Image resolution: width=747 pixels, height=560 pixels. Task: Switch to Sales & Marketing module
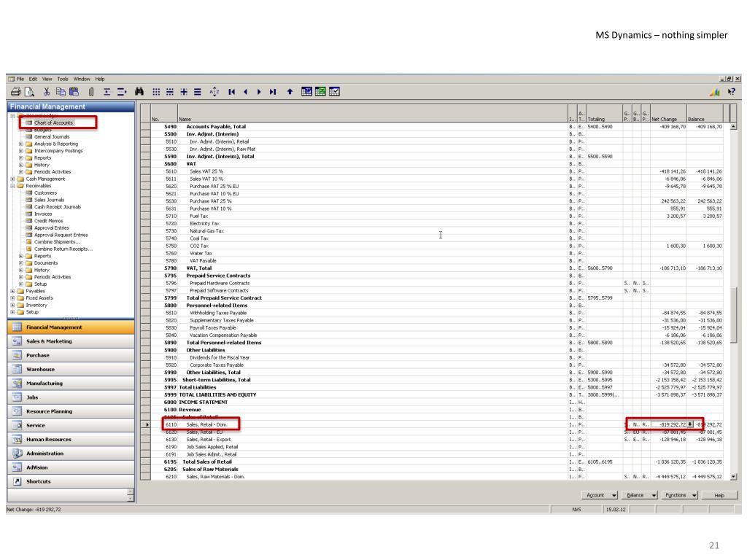[x=71, y=341]
